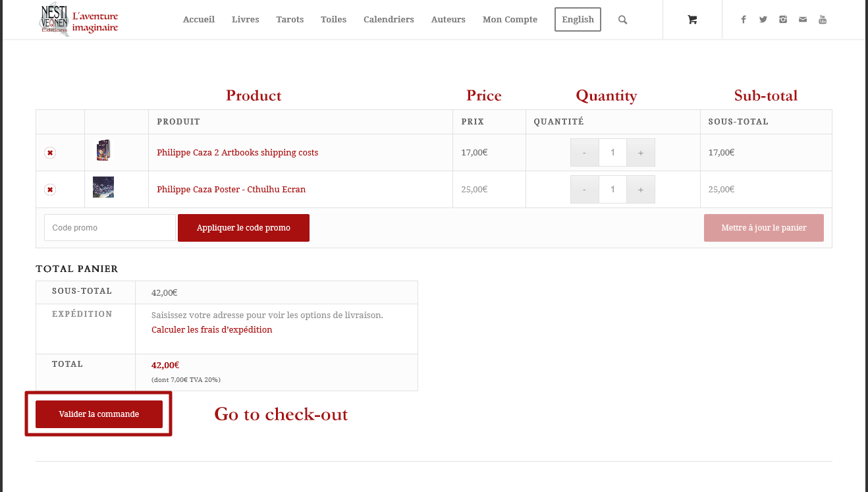Open the Instagram icon link
The height and width of the screenshot is (492, 868).
pyautogui.click(x=782, y=20)
